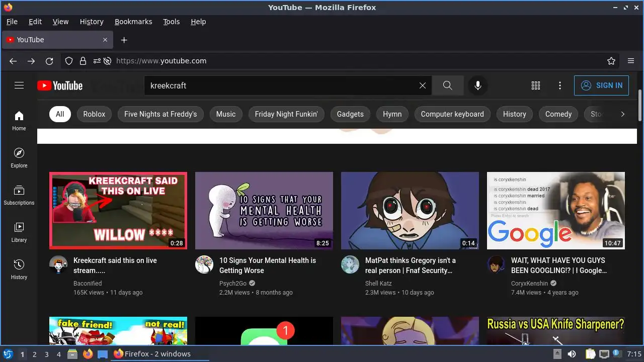The image size is (644, 362).
Task: Open the View menu
Action: click(60, 22)
